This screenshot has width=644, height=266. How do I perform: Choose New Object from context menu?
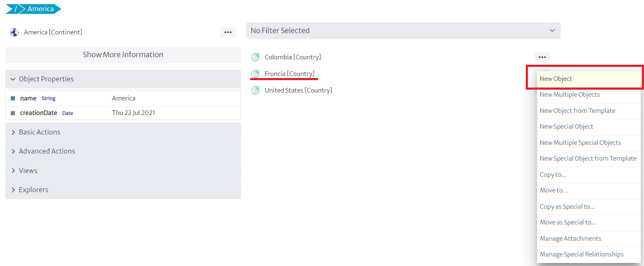tap(556, 79)
